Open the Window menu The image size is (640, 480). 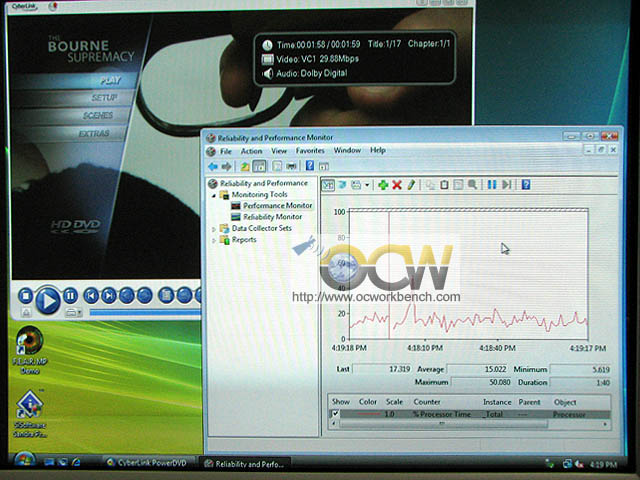point(347,150)
